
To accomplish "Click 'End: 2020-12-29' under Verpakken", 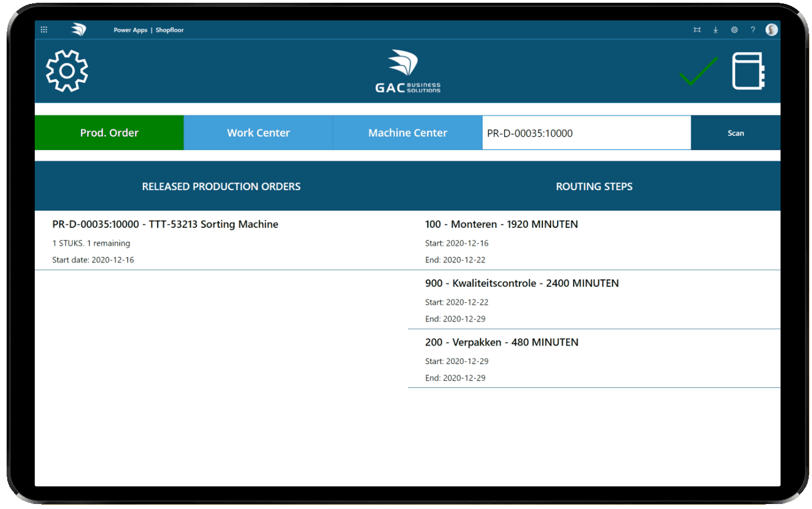I will coord(455,378).
